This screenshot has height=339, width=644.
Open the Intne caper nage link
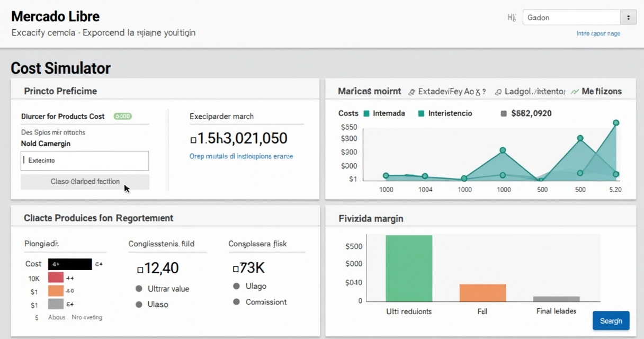[x=598, y=33]
